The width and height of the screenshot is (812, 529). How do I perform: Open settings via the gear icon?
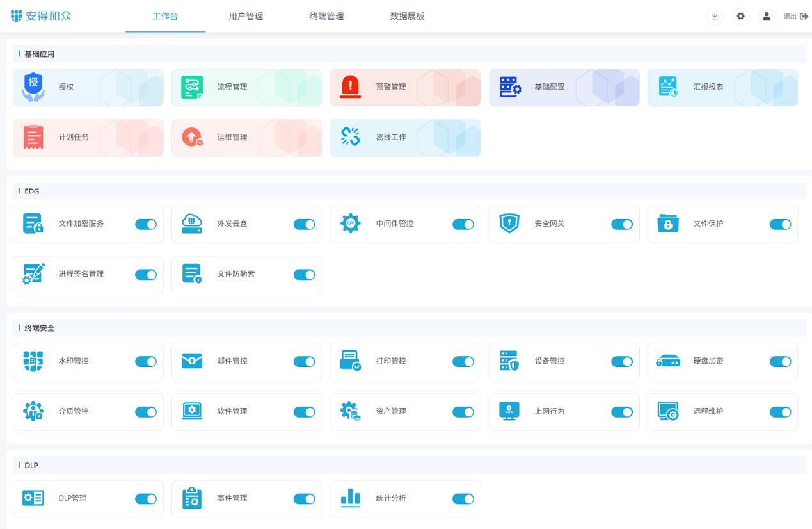tap(740, 17)
